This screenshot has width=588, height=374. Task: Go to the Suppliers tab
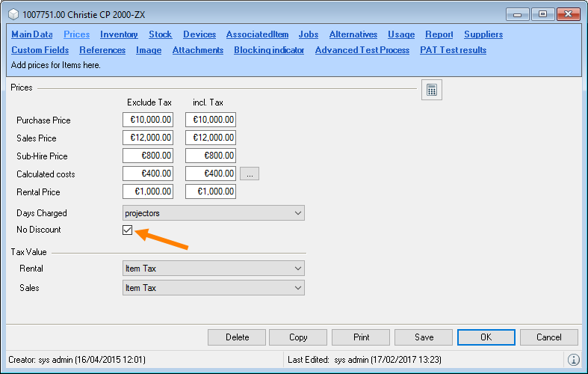483,34
